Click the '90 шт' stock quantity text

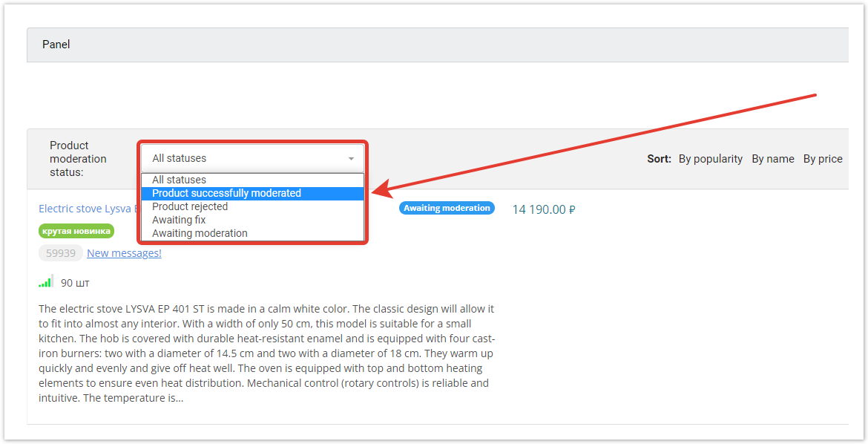tap(75, 283)
